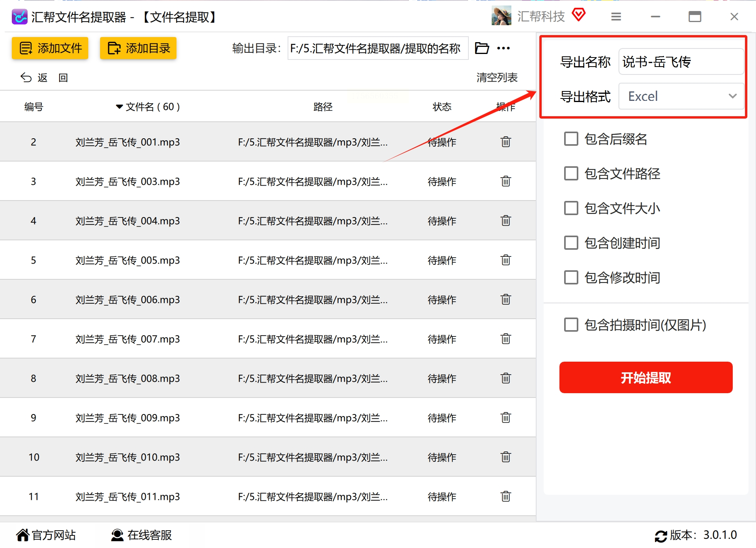The height and width of the screenshot is (548, 756).
Task: Delete 刘兰芳_岳飞传_009.mp3 with its trash icon
Action: (x=506, y=418)
